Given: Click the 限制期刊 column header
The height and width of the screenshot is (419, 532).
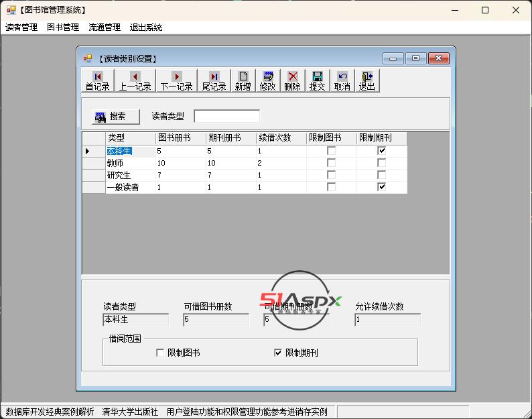Looking at the screenshot, I should click(382, 138).
